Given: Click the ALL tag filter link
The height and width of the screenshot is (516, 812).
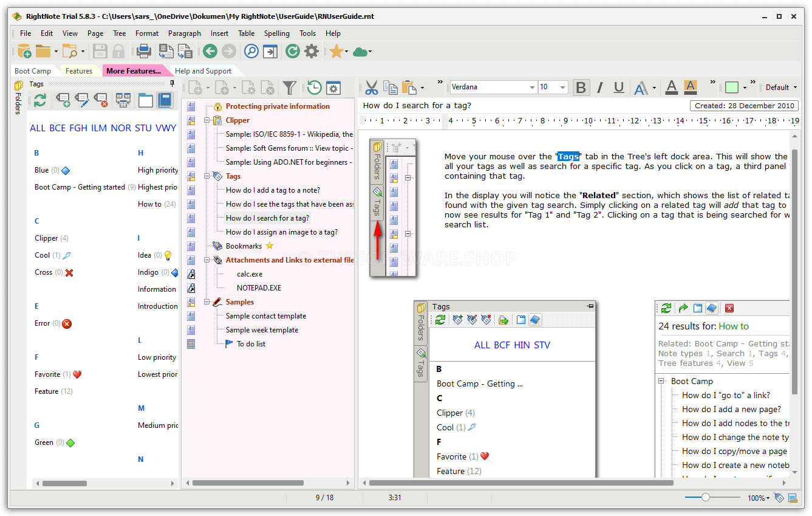Looking at the screenshot, I should (x=38, y=128).
